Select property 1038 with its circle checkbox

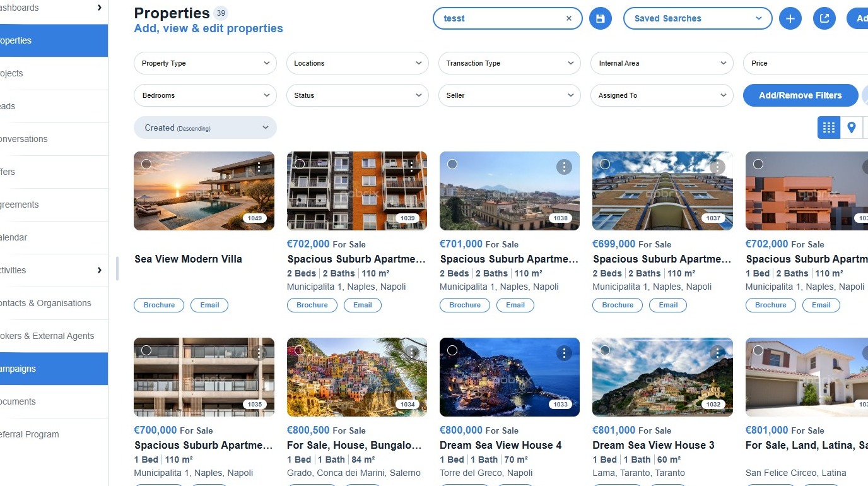[x=452, y=164]
